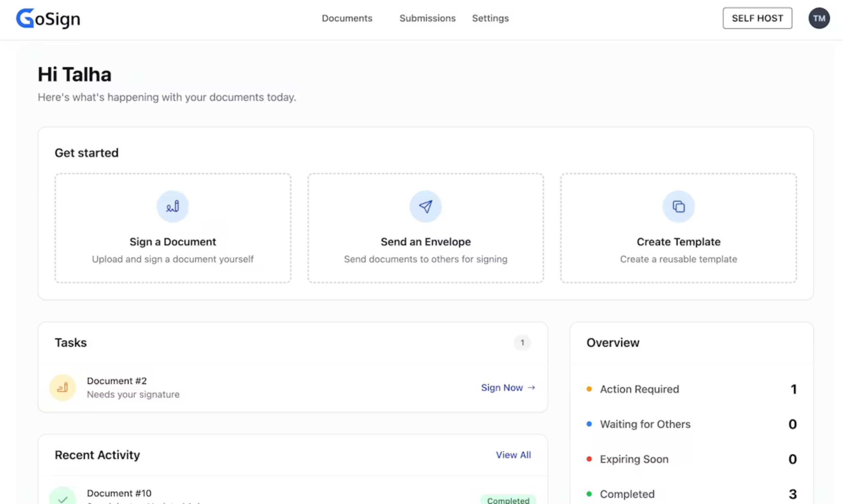This screenshot has height=504, width=843.
Task: Select the Create Template card
Action: point(678,228)
